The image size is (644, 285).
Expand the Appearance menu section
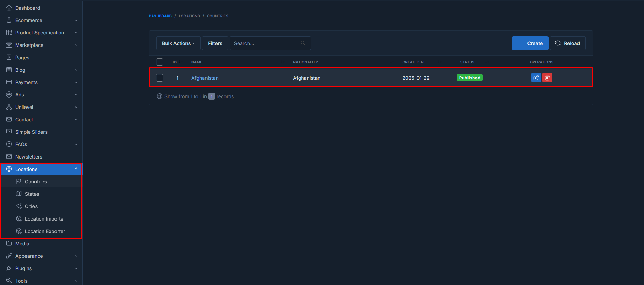[x=41, y=256]
